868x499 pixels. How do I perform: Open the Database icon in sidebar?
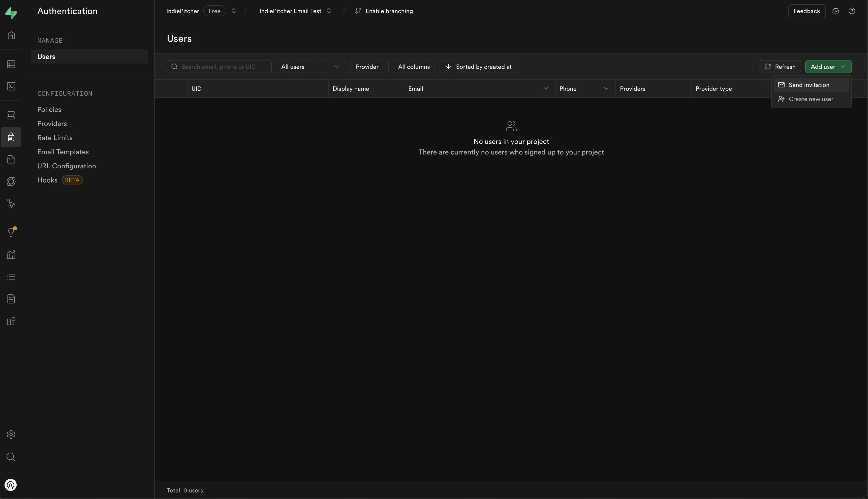tap(11, 115)
